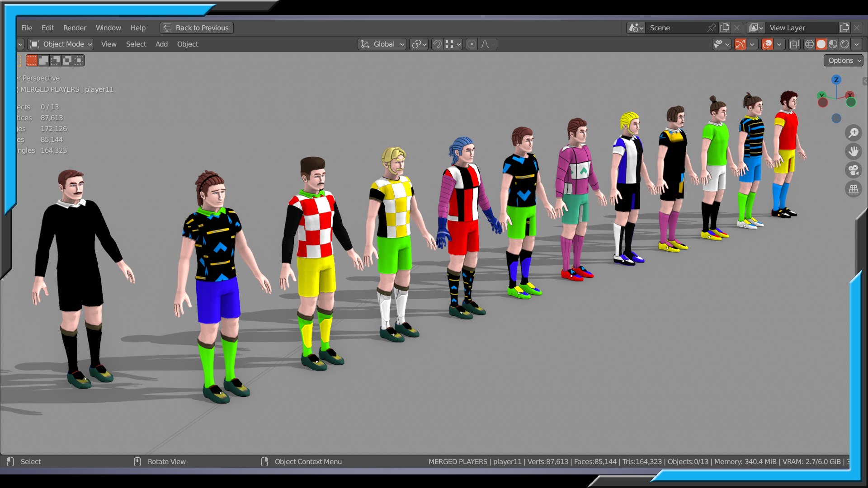
Task: Click the hand pan-view navigation icon
Action: click(854, 151)
